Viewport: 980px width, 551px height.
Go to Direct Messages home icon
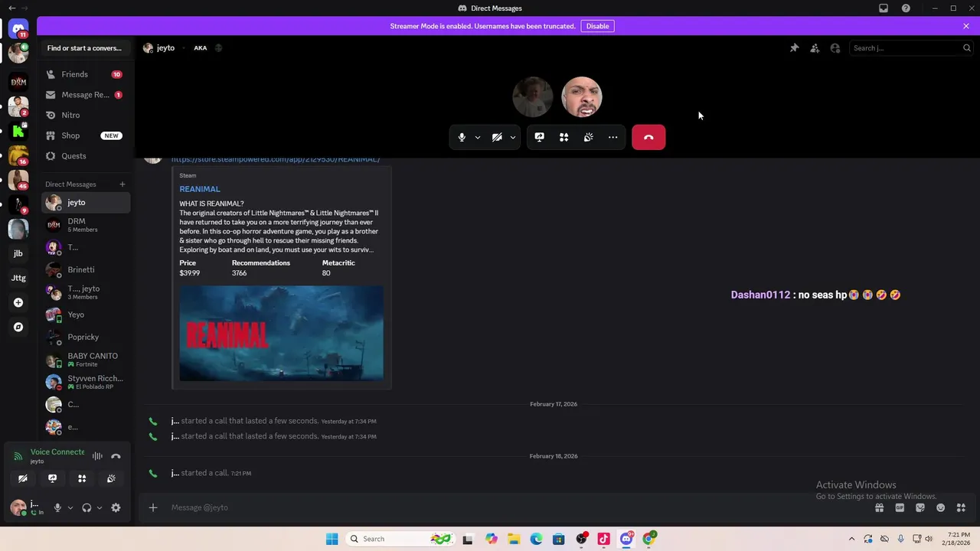click(x=18, y=29)
